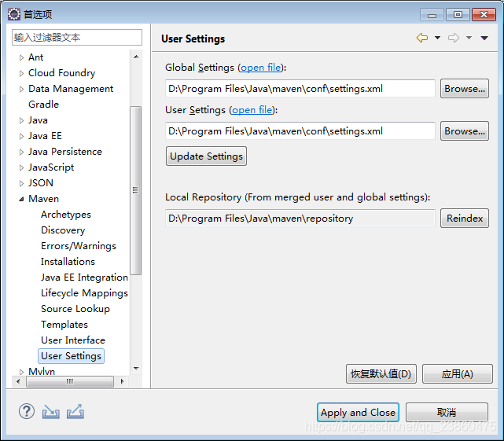The image size is (504, 441).
Task: Click horizontal scrollbar right arrow
Action: pyautogui.click(x=122, y=381)
